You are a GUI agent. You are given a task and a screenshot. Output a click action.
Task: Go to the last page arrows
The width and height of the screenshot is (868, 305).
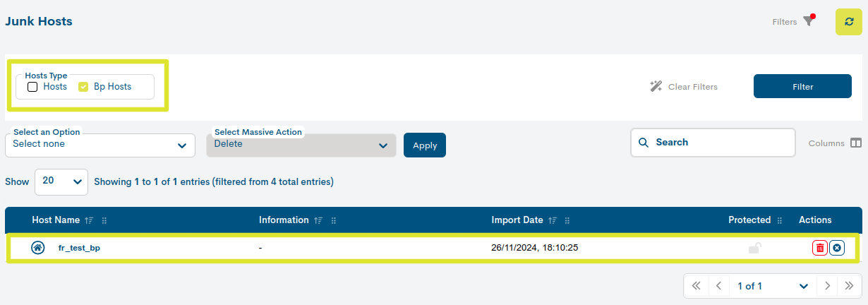849,286
